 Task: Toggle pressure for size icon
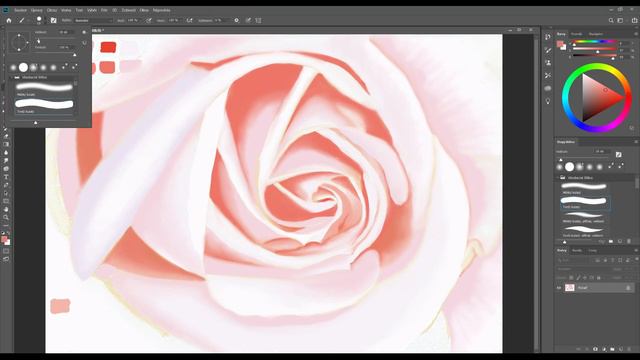(x=248, y=20)
